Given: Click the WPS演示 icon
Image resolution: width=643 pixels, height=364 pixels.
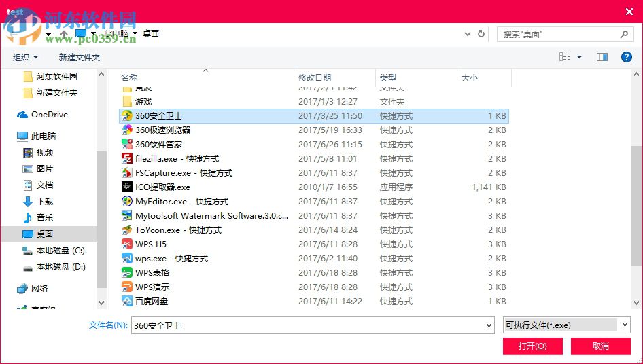Looking at the screenshot, I should click(126, 287).
